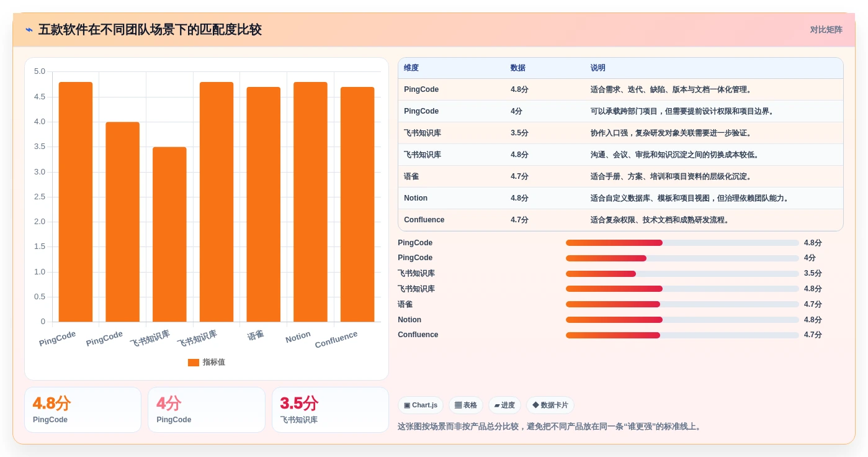
Task: Click the Notion bar in chart
Action: click(x=310, y=202)
